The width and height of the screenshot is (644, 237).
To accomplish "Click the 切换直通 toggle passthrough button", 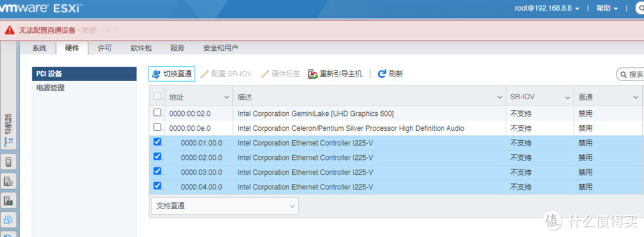I will pos(172,74).
